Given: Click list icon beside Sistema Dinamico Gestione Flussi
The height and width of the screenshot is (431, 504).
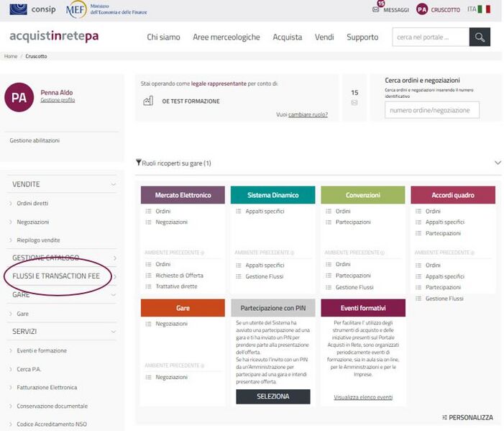Looking at the screenshot, I should click(x=238, y=276).
